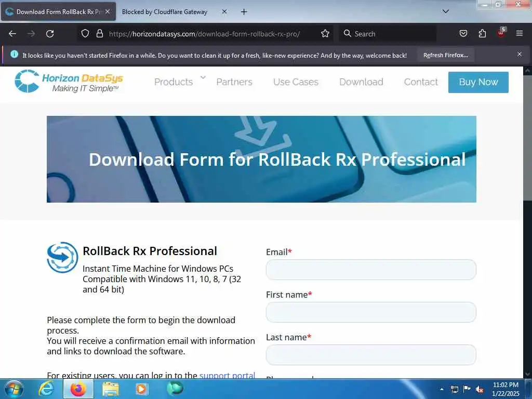
Task: Open the Windows Start button
Action: pyautogui.click(x=14, y=389)
